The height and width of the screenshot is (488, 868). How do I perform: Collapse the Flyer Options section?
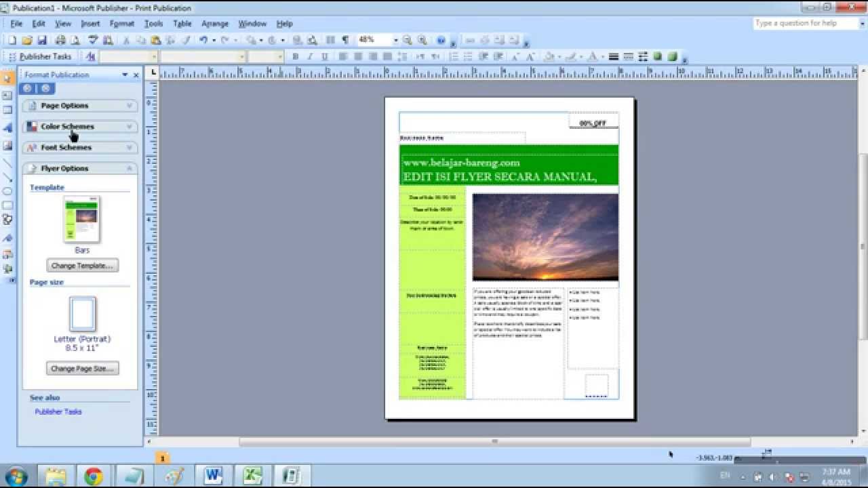[x=80, y=168]
